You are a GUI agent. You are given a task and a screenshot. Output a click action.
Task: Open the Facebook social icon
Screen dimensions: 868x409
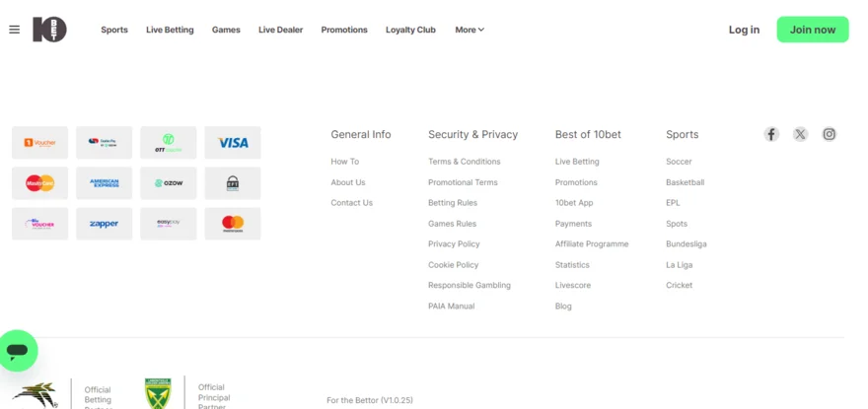[771, 134]
